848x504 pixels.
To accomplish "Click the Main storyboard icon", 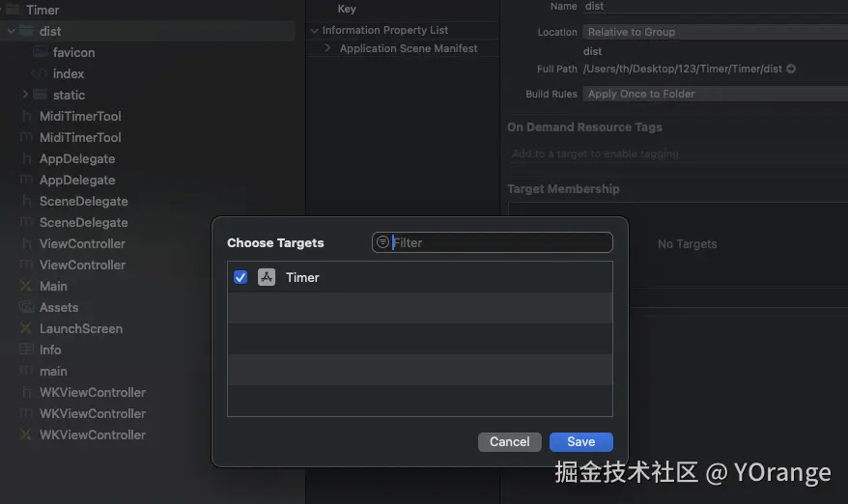I will click(x=25, y=286).
